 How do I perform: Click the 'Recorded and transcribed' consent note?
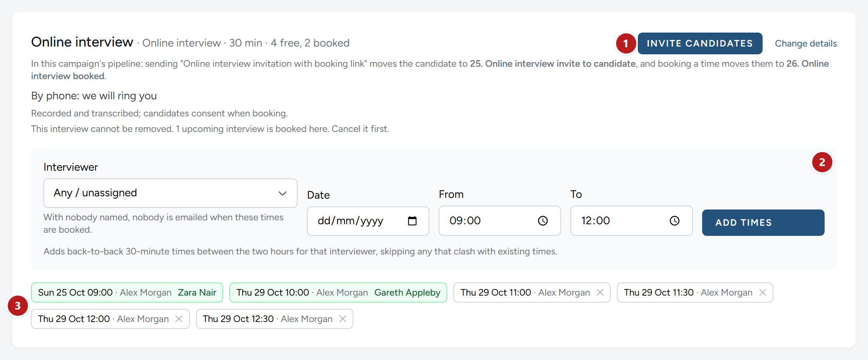click(159, 113)
